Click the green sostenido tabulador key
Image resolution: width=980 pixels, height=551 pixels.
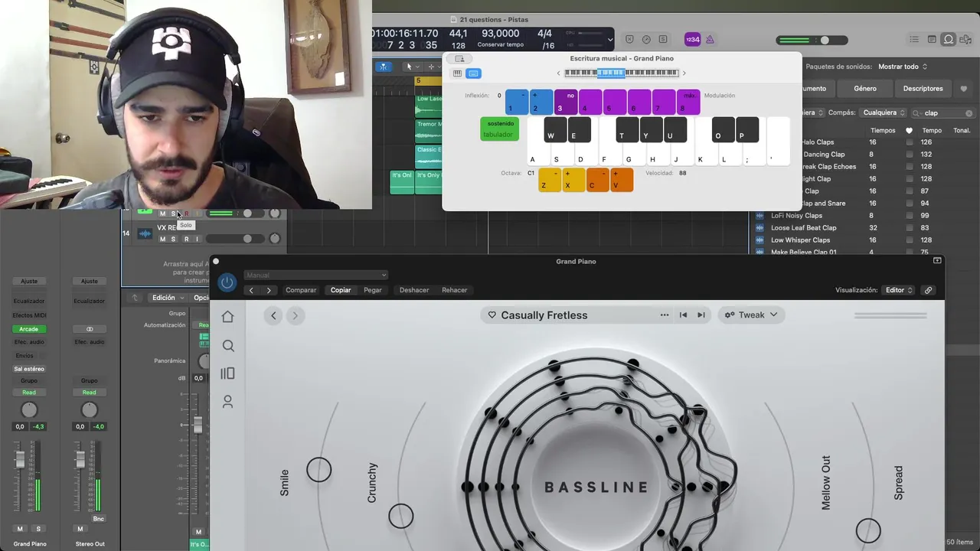[500, 129]
